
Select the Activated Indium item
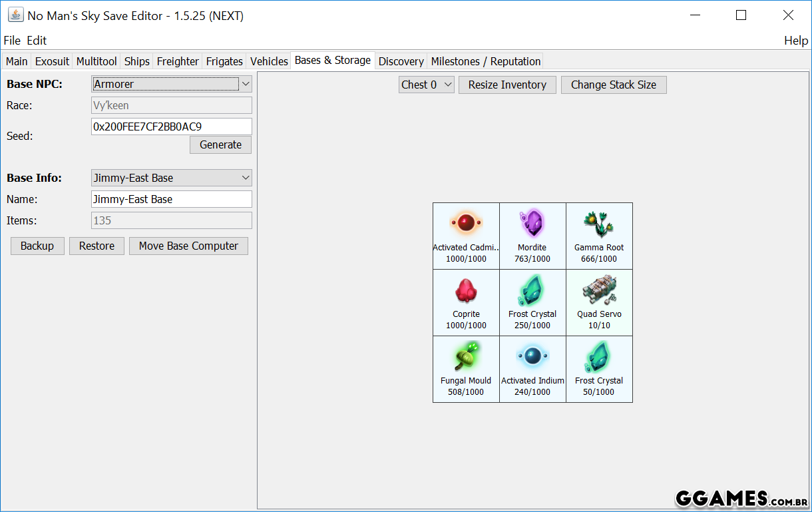click(532, 369)
